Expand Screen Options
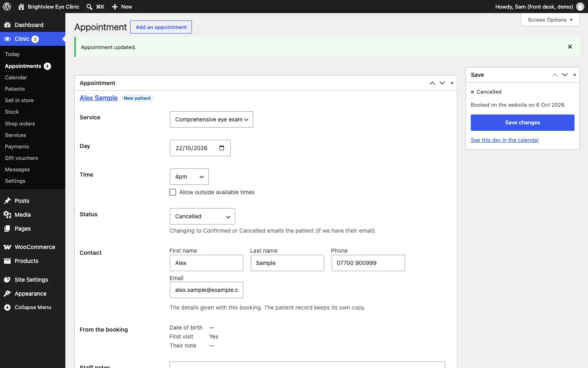 [x=550, y=20]
